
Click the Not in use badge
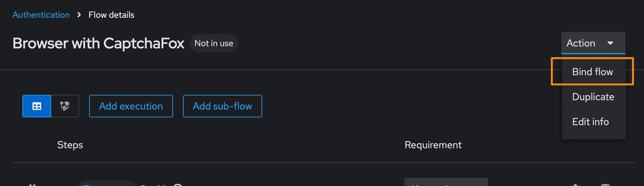click(214, 43)
